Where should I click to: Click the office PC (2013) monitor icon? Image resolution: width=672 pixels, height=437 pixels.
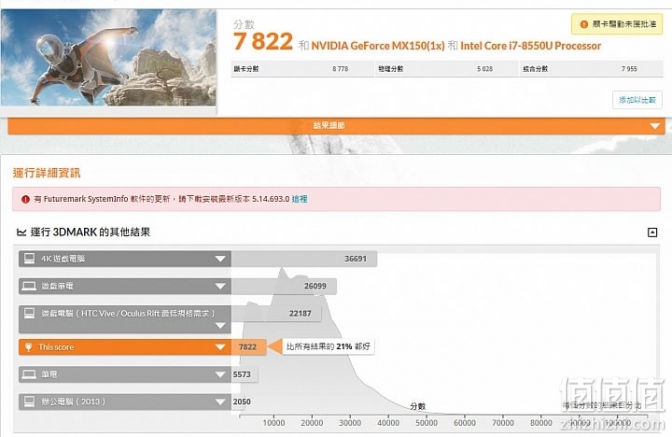coord(29,401)
